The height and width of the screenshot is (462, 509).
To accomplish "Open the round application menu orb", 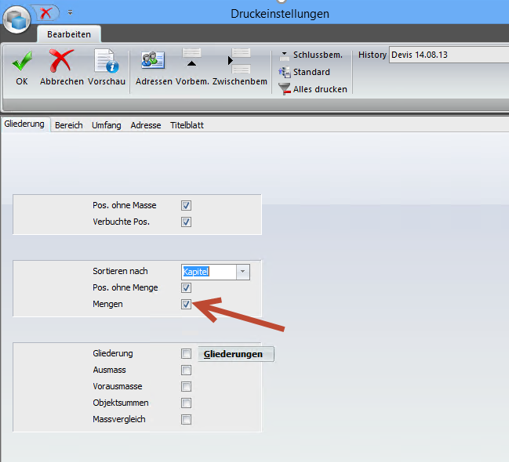I will 17,20.
